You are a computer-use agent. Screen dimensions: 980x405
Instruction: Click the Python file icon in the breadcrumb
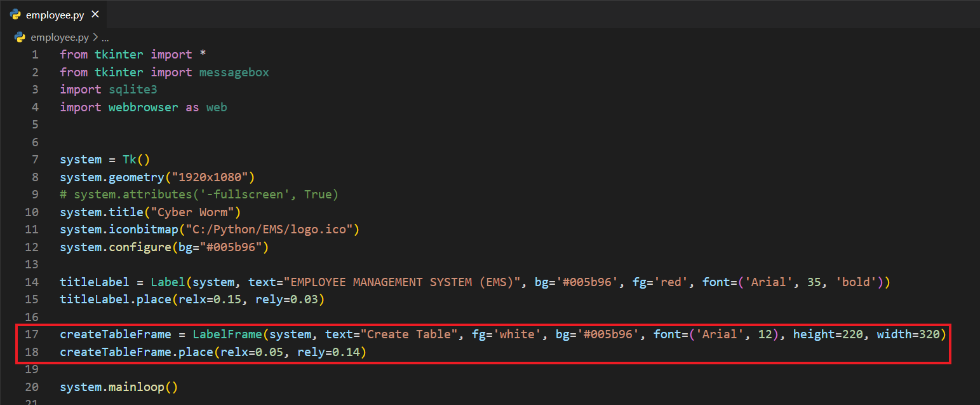(x=20, y=38)
